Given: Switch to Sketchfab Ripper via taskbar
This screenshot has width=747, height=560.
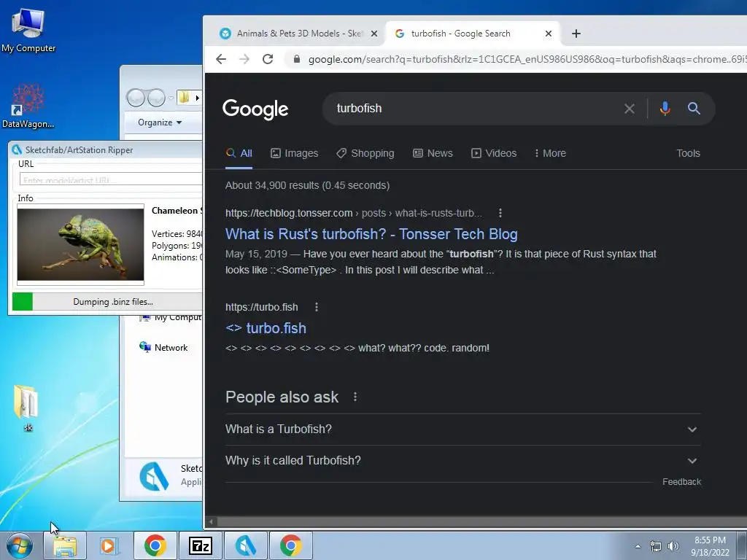Looking at the screenshot, I should click(x=246, y=545).
